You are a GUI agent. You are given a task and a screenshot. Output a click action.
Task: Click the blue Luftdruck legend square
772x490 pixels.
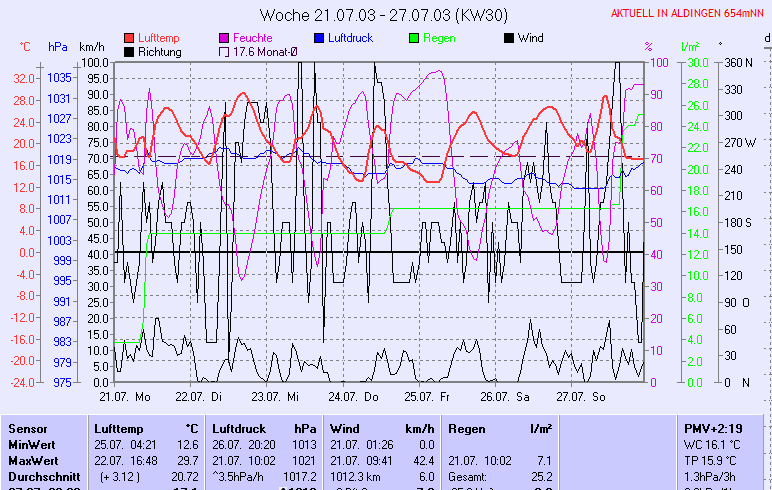(320, 38)
